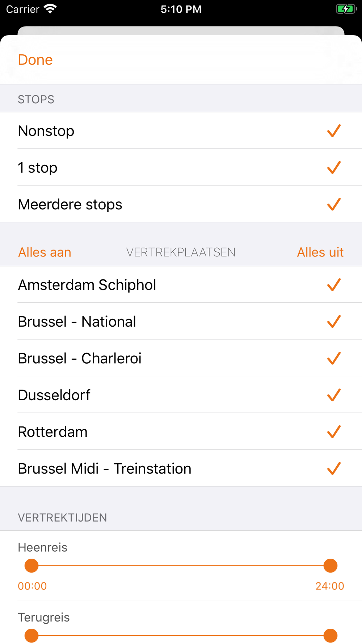Toggle Rotterdam departure checkmark
362x644 pixels.
(x=334, y=432)
